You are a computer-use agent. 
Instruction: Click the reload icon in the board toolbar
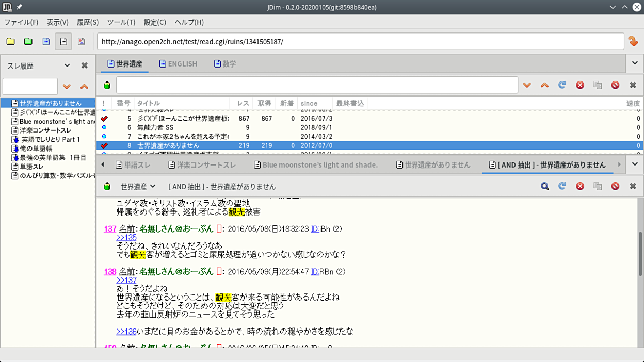[x=562, y=85]
